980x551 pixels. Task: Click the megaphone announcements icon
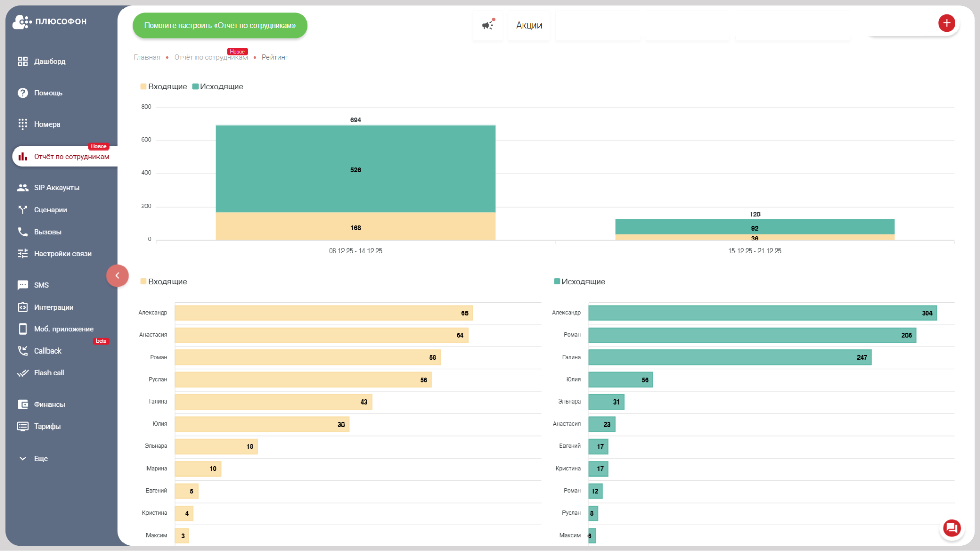487,25
